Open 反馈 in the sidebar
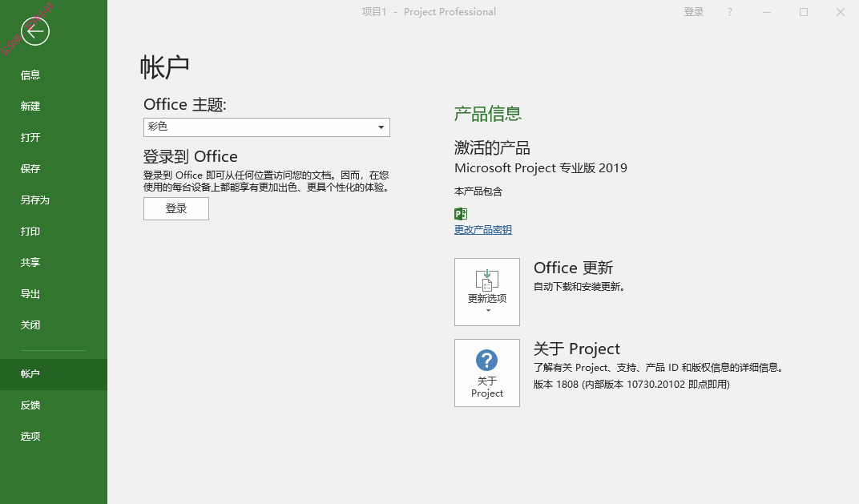 point(54,405)
